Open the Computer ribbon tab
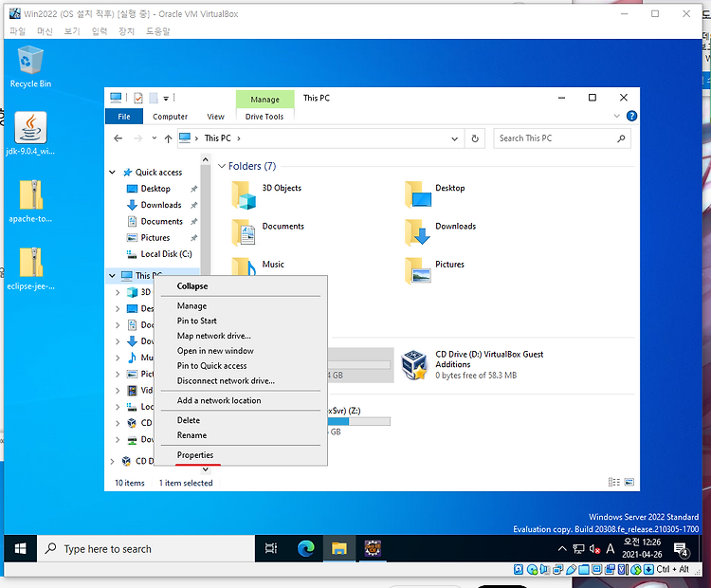The height and width of the screenshot is (588, 711). [x=170, y=117]
